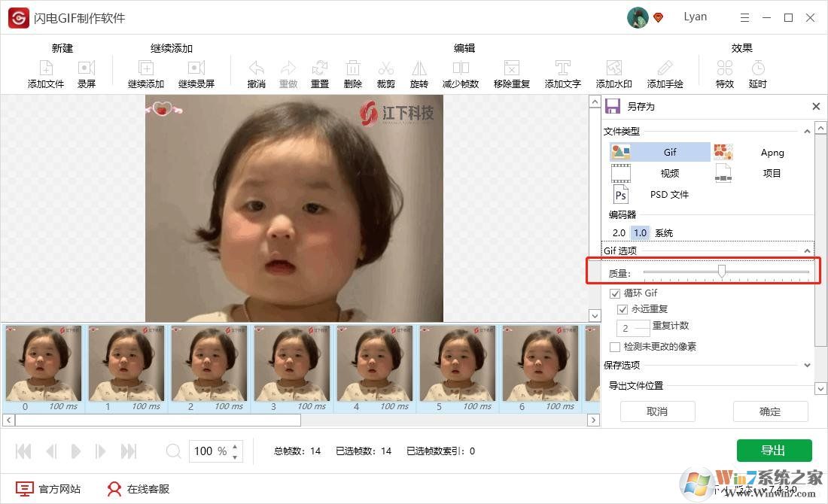Viewport: 828px width, 504px height.
Task: Open the hamburger menu near window controls
Action: coord(744,17)
